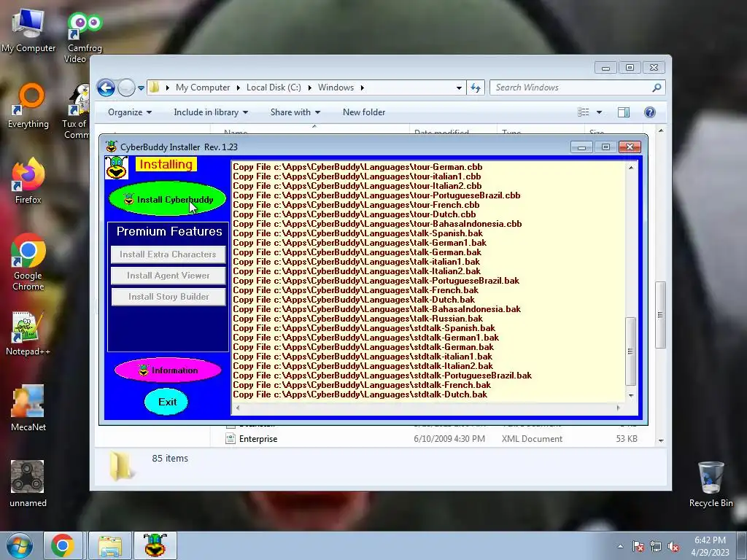Open Tux of Comm desktop shortcut
The height and width of the screenshot is (560, 747).
point(76,112)
